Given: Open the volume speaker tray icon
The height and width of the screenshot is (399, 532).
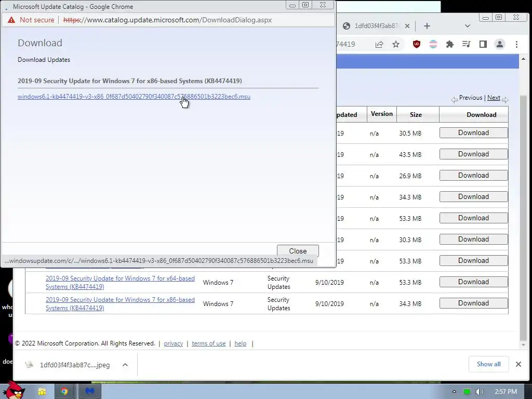Looking at the screenshot, I should [x=479, y=392].
